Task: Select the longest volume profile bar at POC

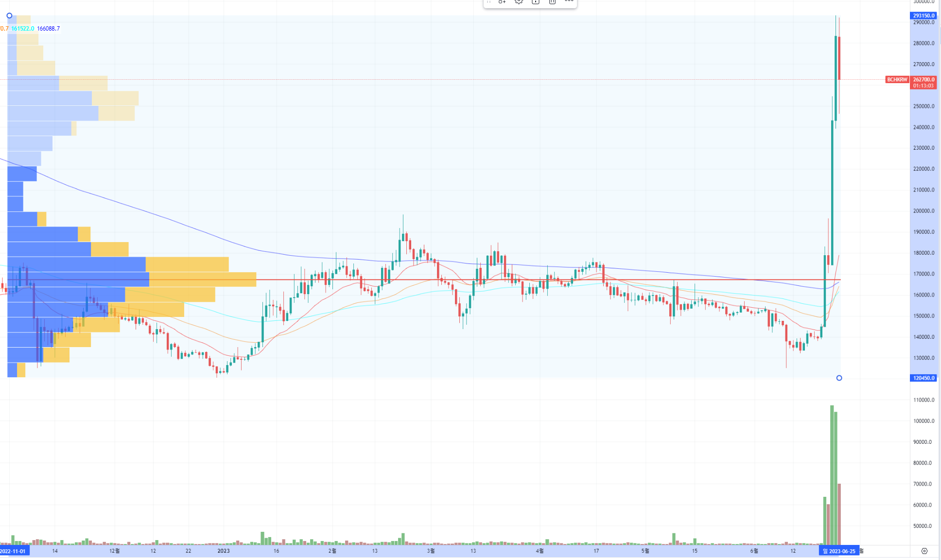Action: pos(132,280)
